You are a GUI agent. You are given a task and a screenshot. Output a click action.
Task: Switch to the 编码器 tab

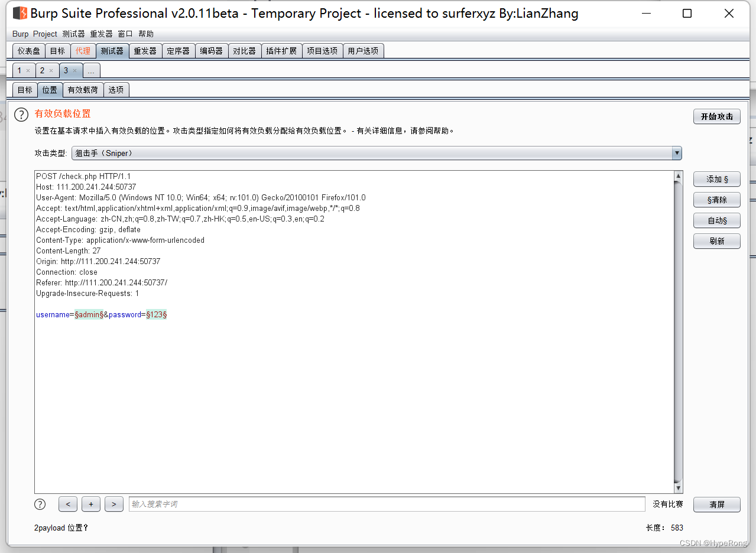212,51
